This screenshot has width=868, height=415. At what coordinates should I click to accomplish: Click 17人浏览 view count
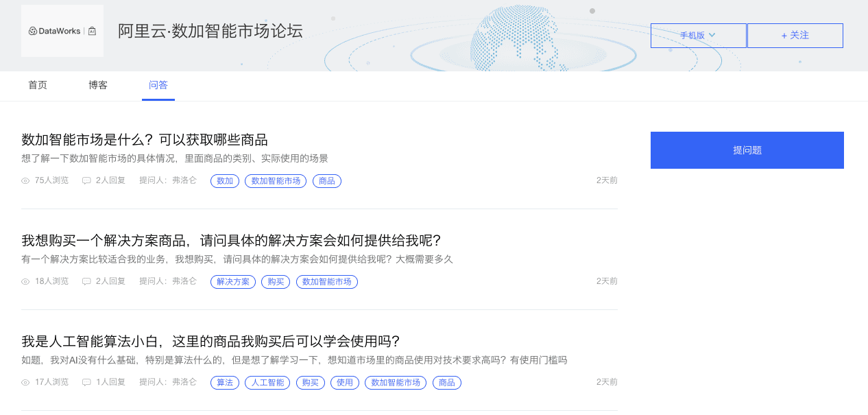pos(52,382)
